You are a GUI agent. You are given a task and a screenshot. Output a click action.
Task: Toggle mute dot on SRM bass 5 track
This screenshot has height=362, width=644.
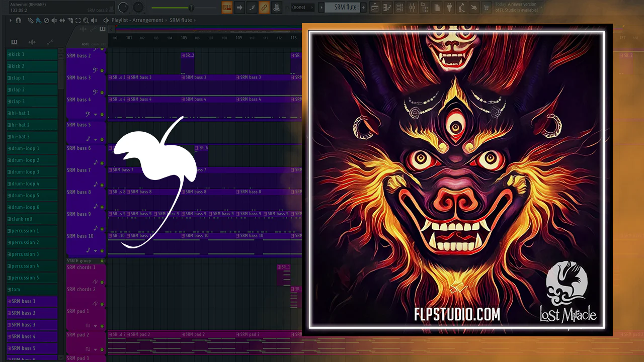102,140
